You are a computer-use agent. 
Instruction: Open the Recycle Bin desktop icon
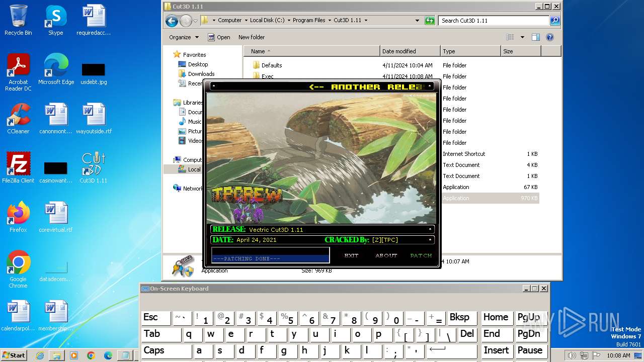[18, 20]
